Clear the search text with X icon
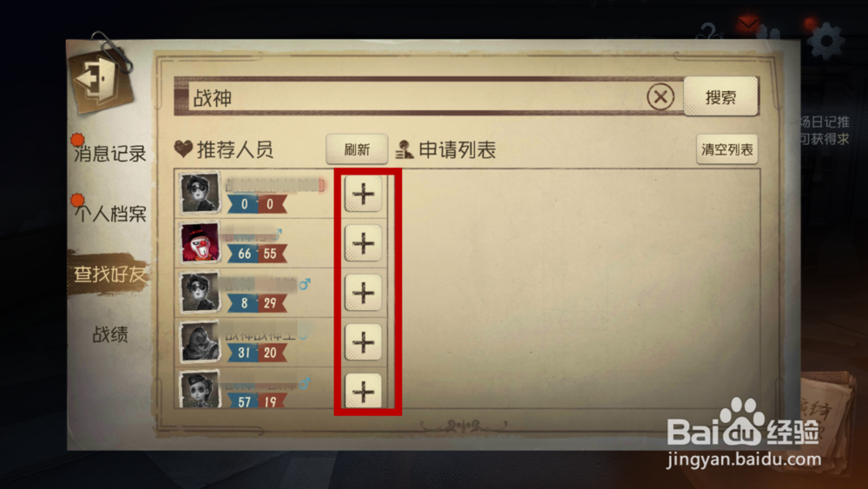 click(x=661, y=97)
